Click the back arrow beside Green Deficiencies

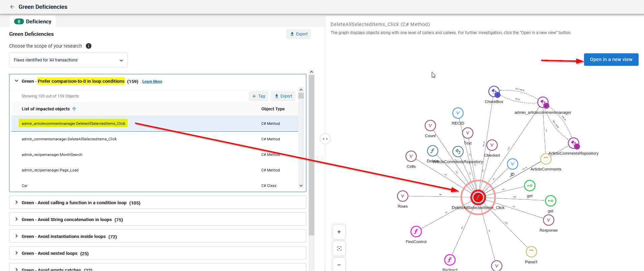tap(12, 7)
